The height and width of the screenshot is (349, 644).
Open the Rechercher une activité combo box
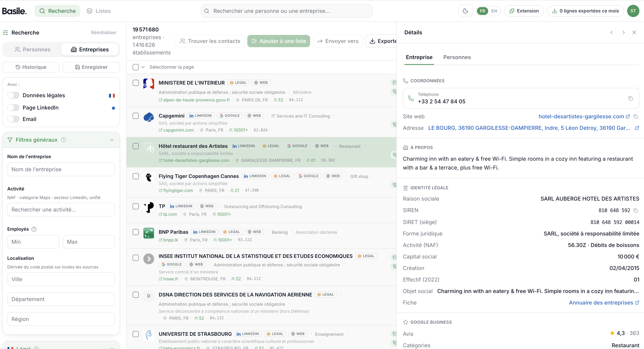tap(61, 210)
